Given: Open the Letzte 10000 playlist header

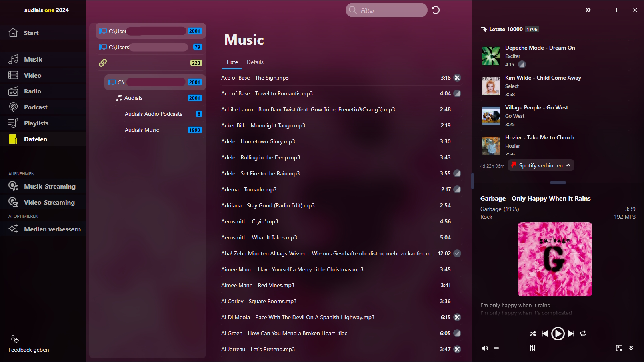Looking at the screenshot, I should 510,29.
